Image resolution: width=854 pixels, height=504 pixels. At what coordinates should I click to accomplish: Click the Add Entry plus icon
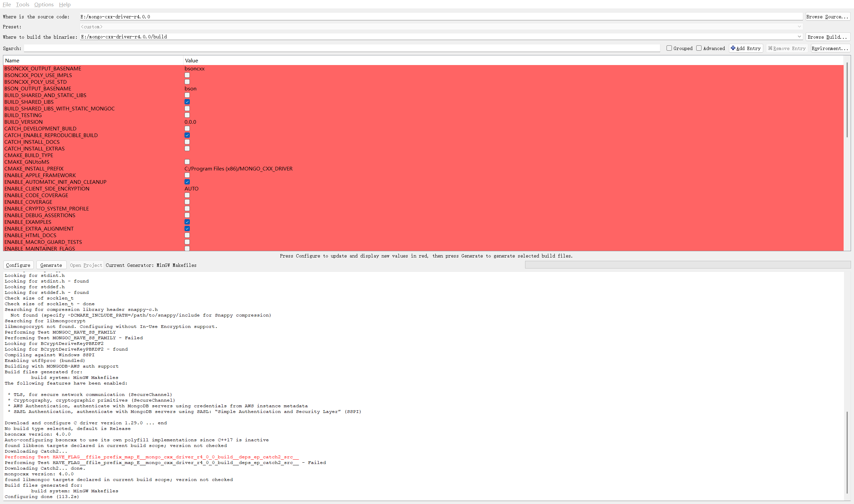pyautogui.click(x=733, y=48)
